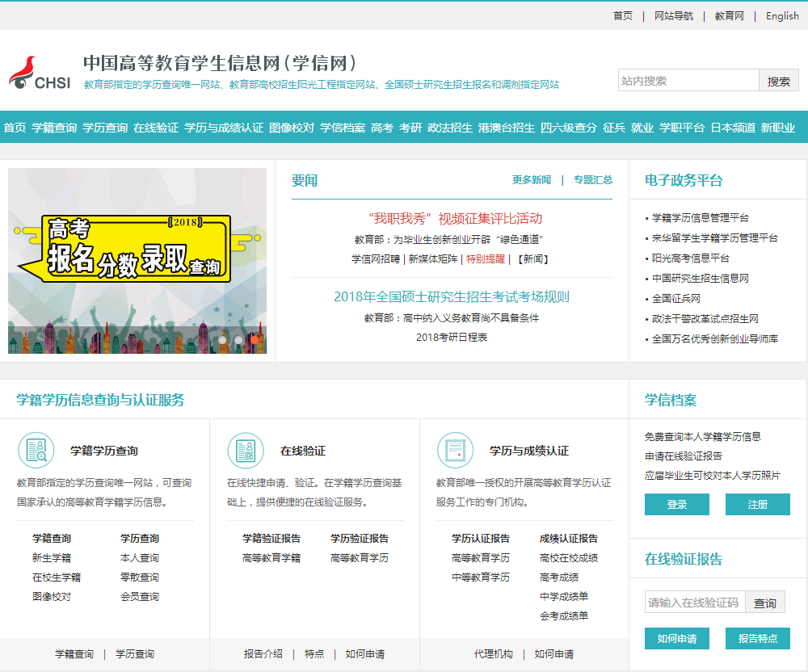Click the 报告特点 button
Screen dimensions: 808x672
pyautogui.click(x=758, y=639)
